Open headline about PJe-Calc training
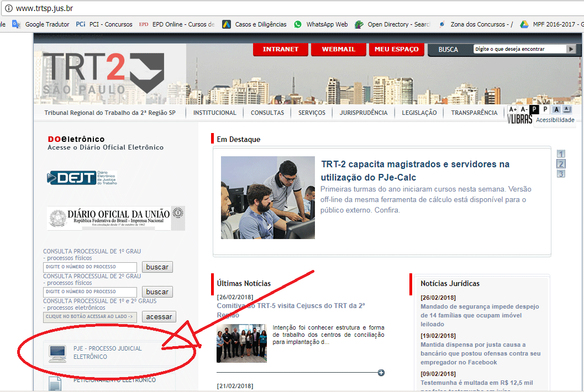Screen dimensions: 584x392 (x=415, y=171)
